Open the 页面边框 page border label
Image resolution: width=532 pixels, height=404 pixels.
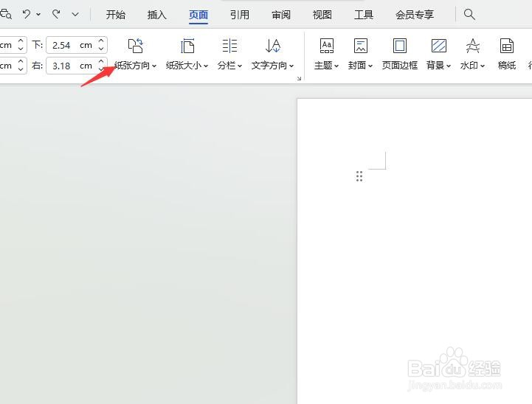click(x=400, y=66)
